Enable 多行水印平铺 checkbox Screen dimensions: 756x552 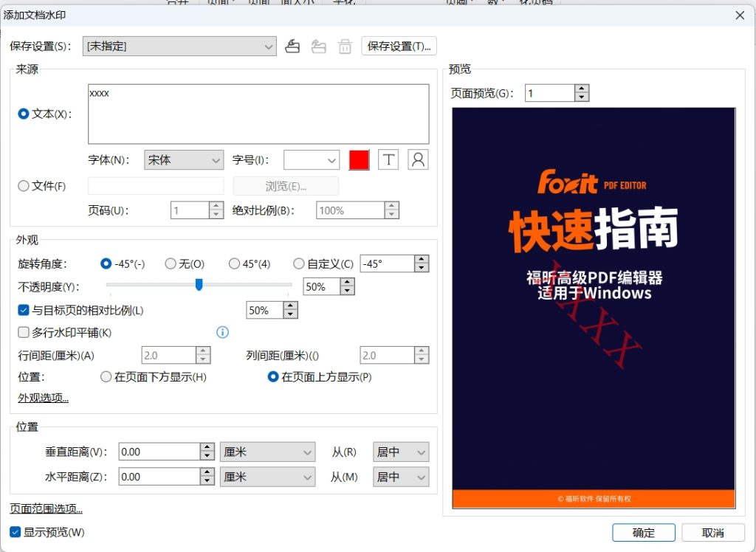tap(23, 332)
